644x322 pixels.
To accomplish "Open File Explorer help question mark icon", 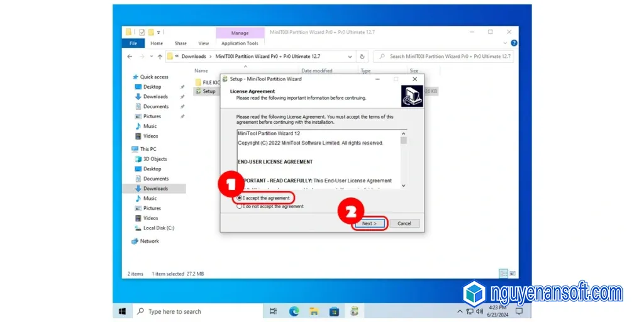I will [x=514, y=43].
